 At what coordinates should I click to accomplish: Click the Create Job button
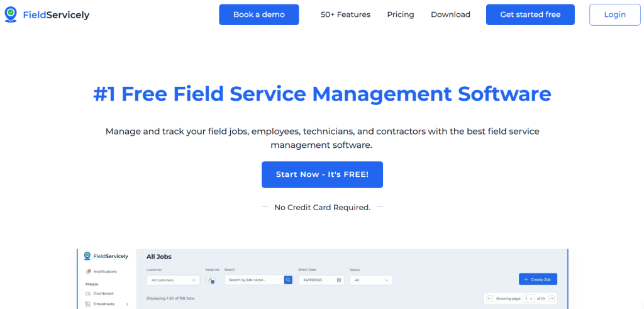coord(538,279)
